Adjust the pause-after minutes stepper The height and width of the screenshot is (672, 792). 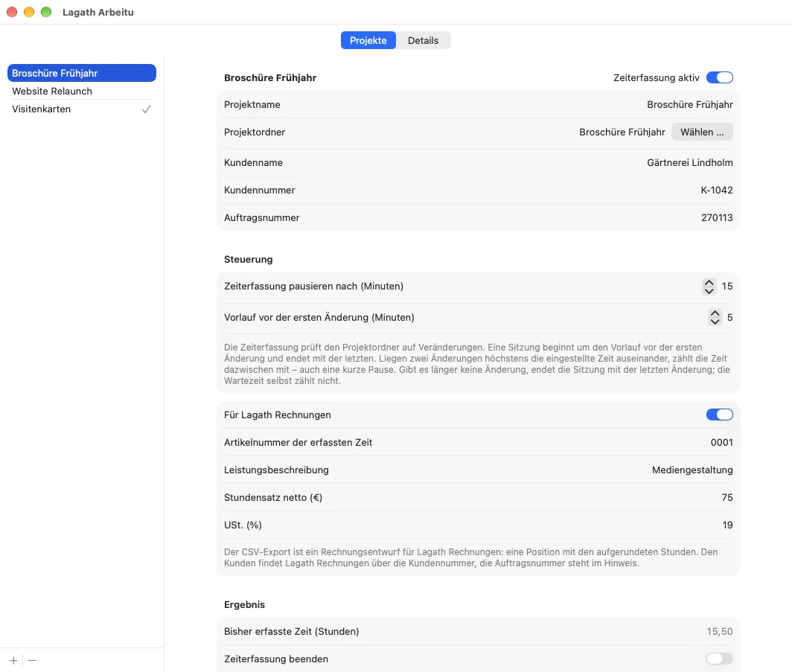pos(709,287)
